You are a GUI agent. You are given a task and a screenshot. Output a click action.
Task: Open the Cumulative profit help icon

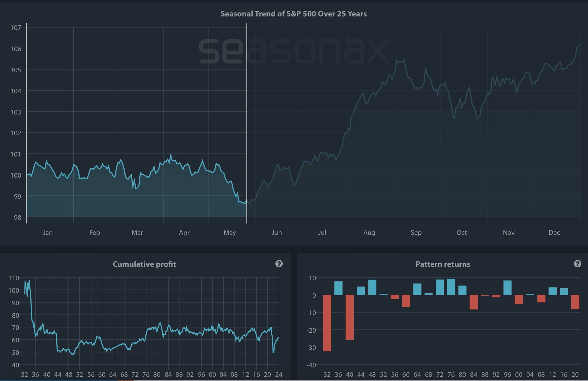pyautogui.click(x=279, y=264)
